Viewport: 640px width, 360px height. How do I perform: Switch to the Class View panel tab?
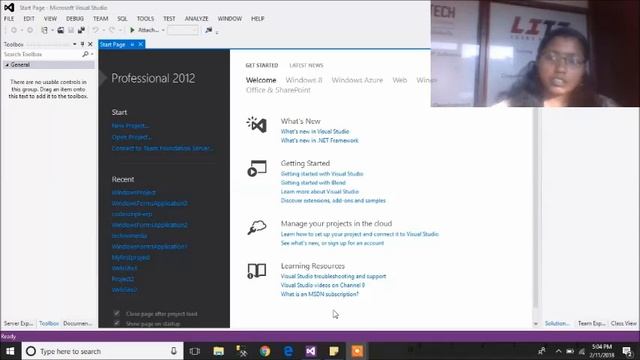click(x=624, y=323)
